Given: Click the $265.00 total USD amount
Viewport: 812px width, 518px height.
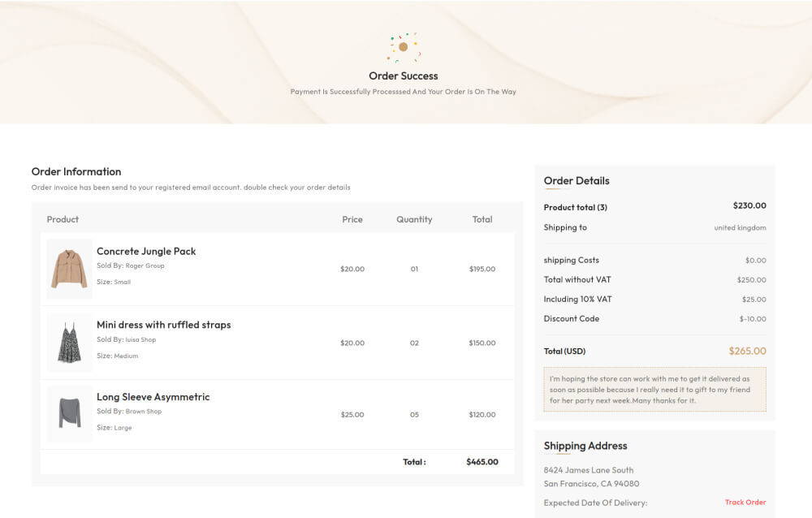Looking at the screenshot, I should (747, 352).
